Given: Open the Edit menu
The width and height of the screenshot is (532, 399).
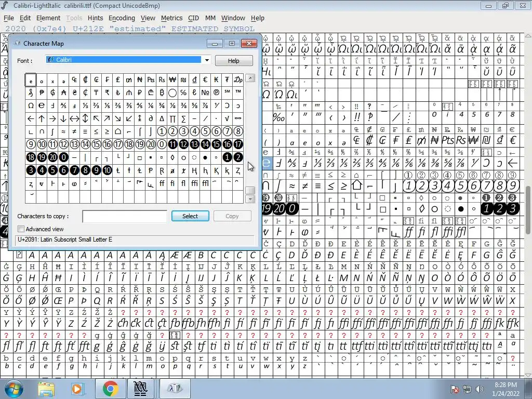Looking at the screenshot, I should (25, 18).
